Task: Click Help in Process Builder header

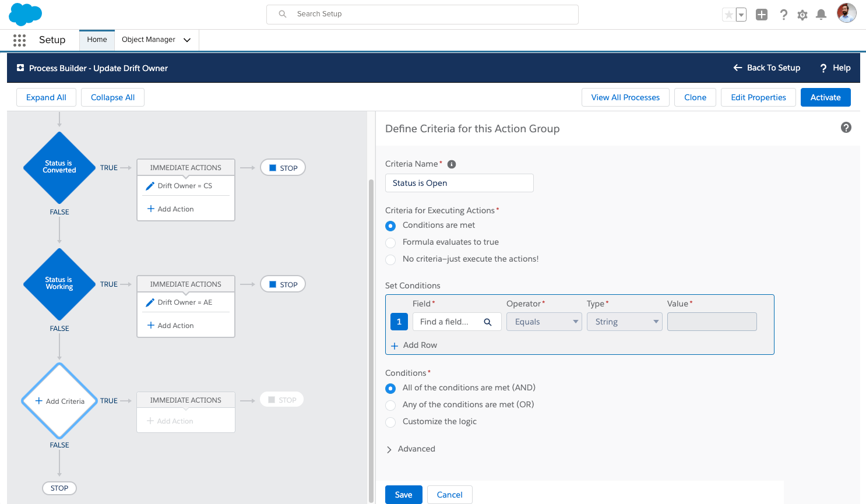Action: [835, 68]
